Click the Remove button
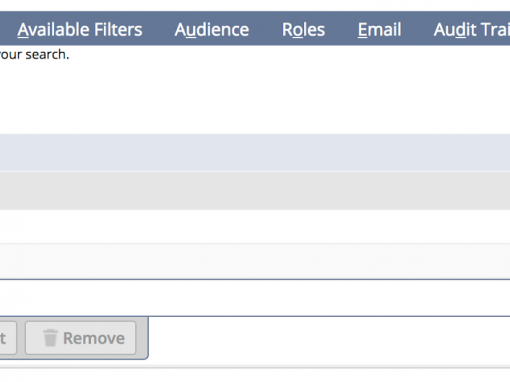This screenshot has width=510, height=382. (x=81, y=338)
